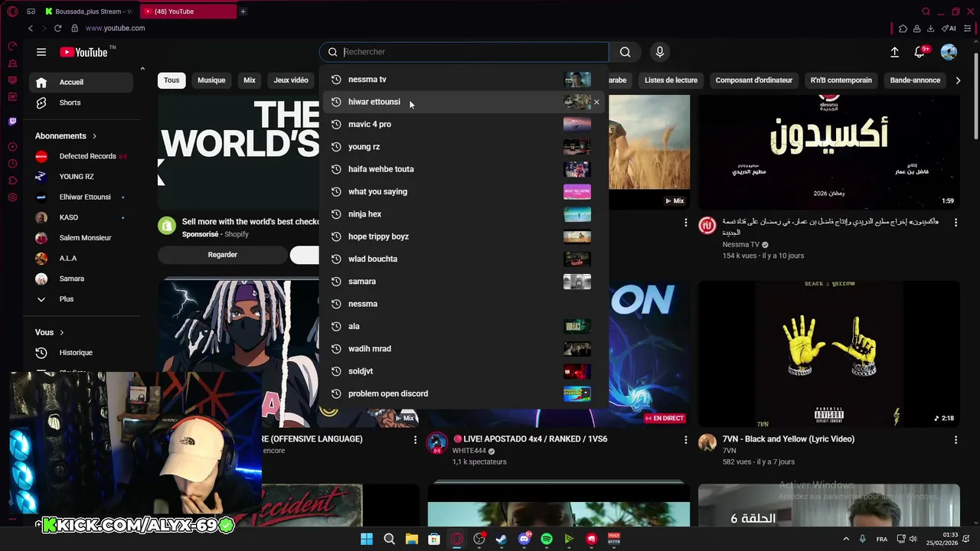
Task: Open options menu for 7VN video
Action: point(955,440)
